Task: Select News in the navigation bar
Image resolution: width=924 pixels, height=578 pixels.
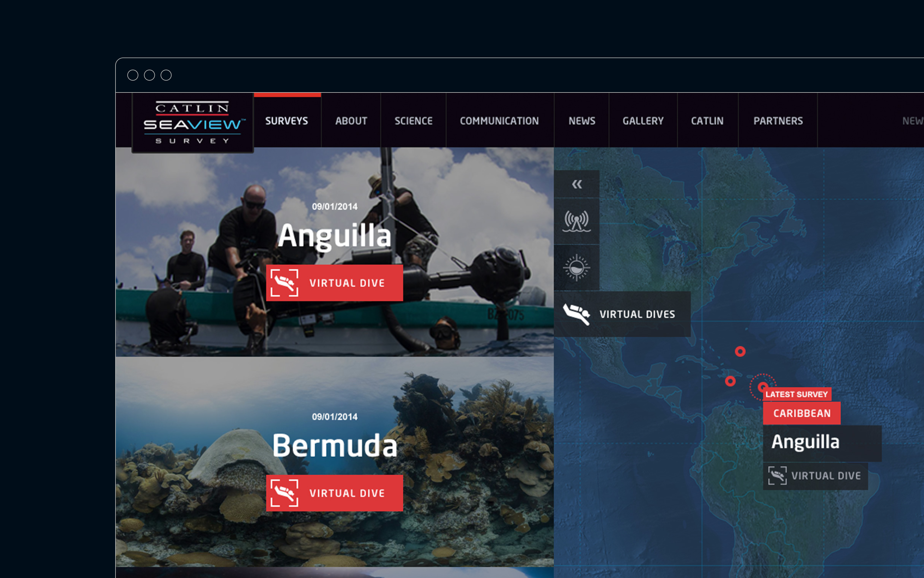Action: point(582,121)
